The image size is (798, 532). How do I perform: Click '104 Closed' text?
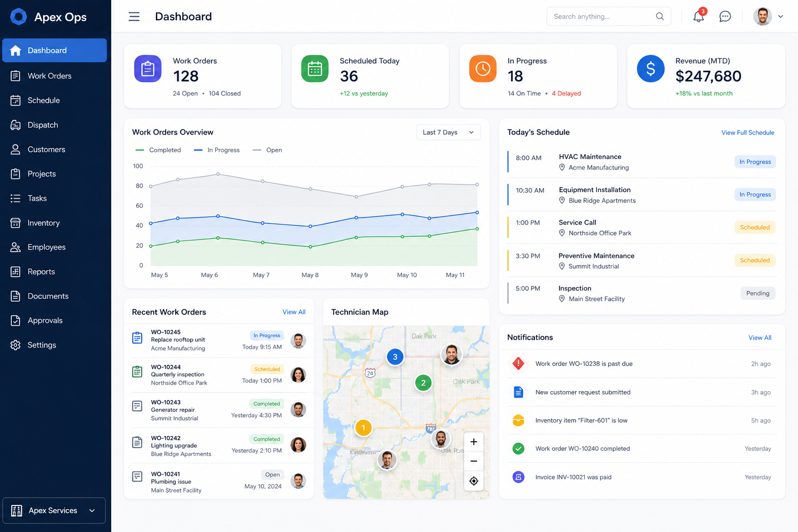coord(225,94)
